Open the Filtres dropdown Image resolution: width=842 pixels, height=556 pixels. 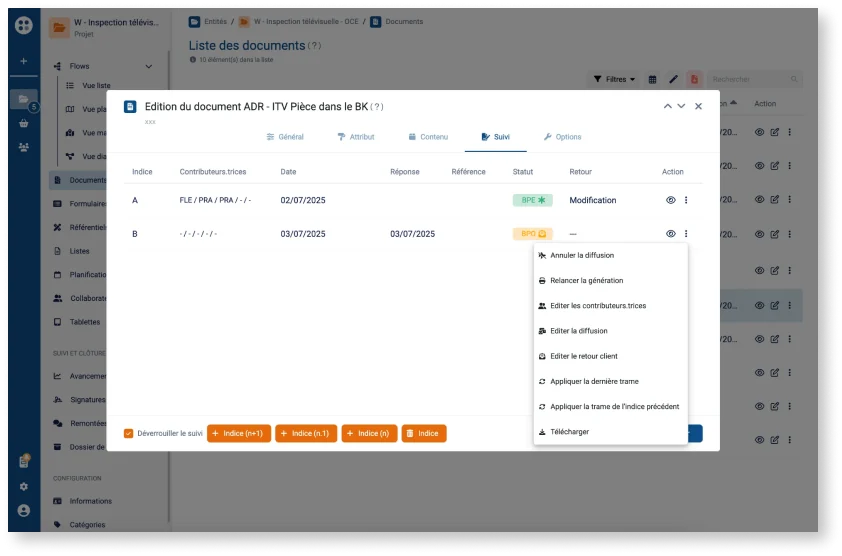point(614,80)
